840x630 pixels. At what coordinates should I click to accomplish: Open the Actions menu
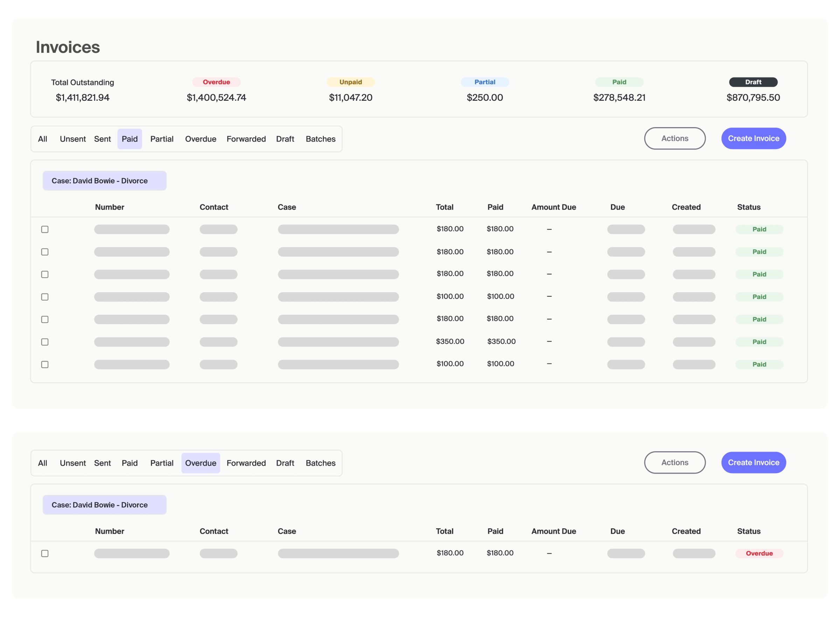(675, 138)
